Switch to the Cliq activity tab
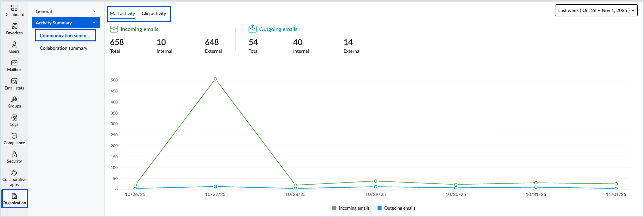The height and width of the screenshot is (217, 644). pyautogui.click(x=154, y=13)
